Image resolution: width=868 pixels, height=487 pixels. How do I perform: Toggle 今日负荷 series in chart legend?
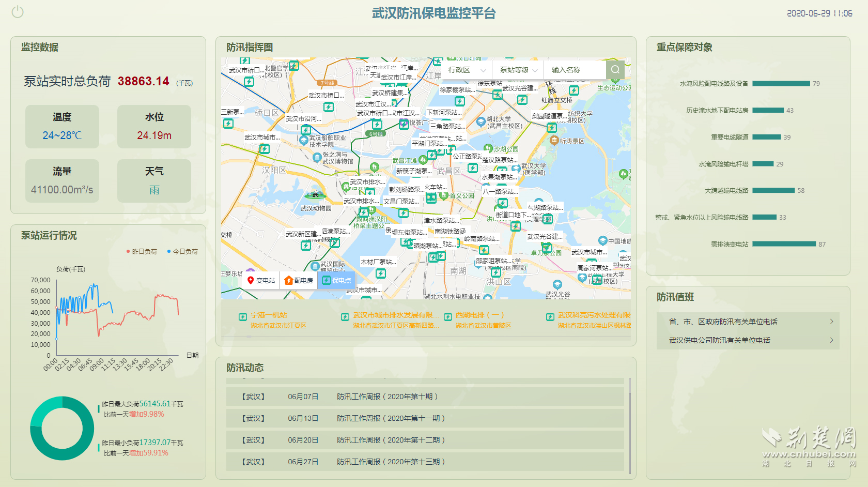point(182,251)
